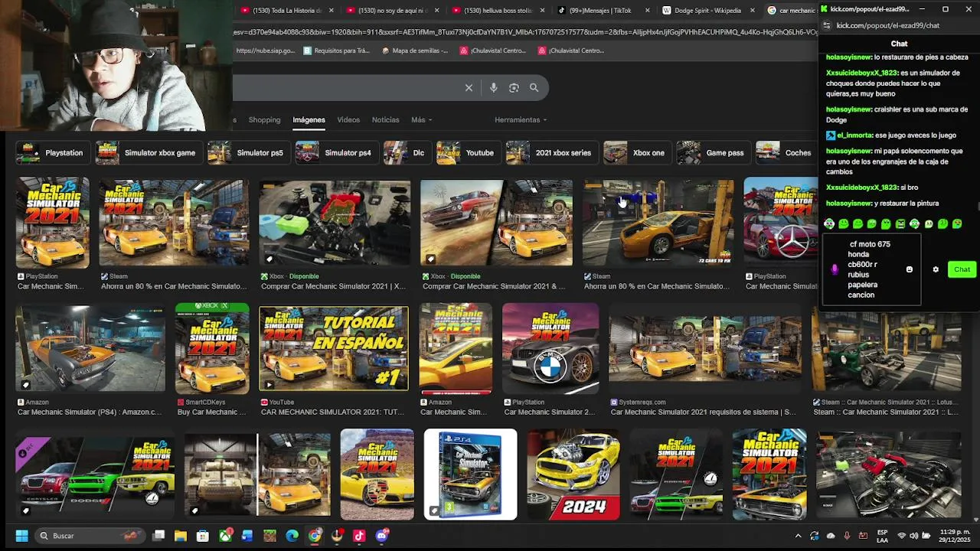Open yellow Mustang 2024 thumbnail
980x551 pixels.
573,474
